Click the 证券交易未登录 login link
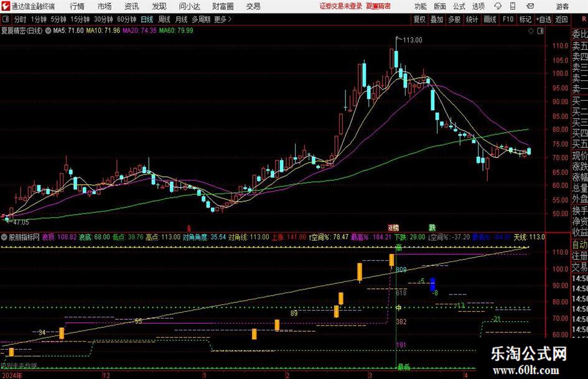 pyautogui.click(x=341, y=6)
